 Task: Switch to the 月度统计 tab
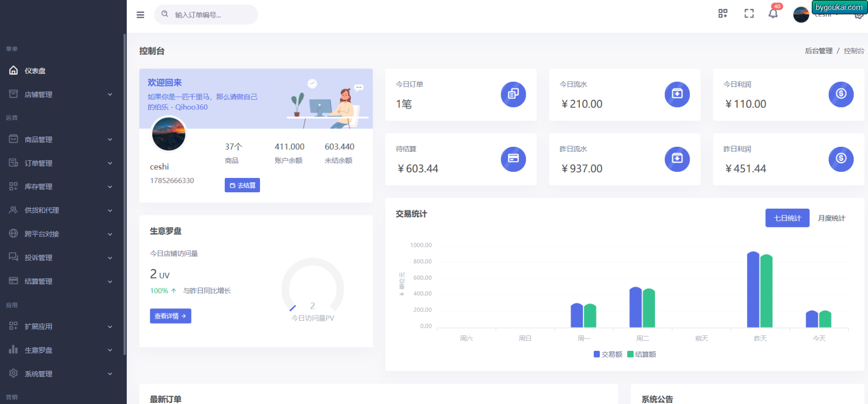[831, 218]
